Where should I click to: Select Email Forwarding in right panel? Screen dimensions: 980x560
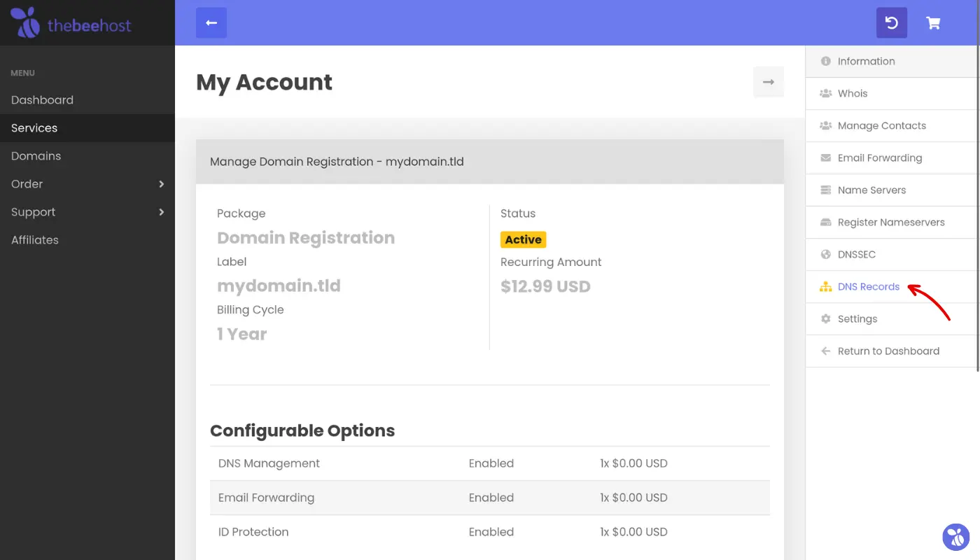879,158
